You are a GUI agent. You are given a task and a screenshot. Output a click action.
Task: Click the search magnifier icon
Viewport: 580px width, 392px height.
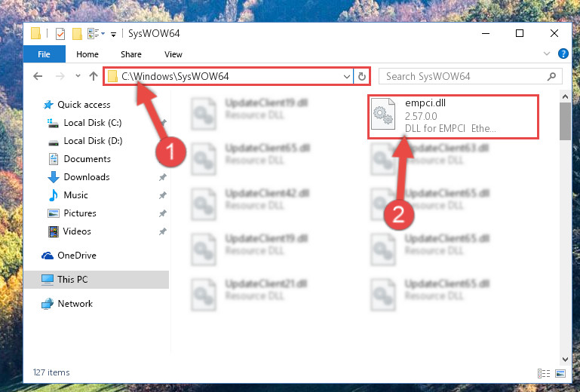pos(551,77)
